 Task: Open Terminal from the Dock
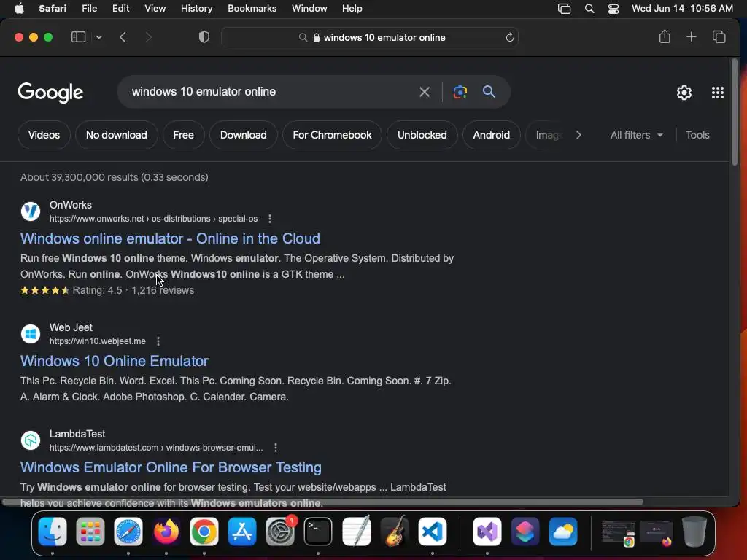(x=318, y=532)
